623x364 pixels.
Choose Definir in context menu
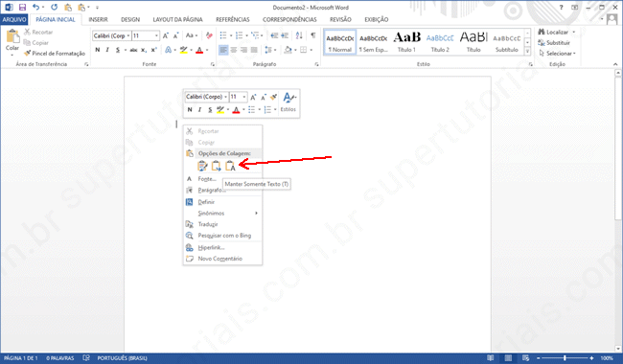tap(222, 202)
